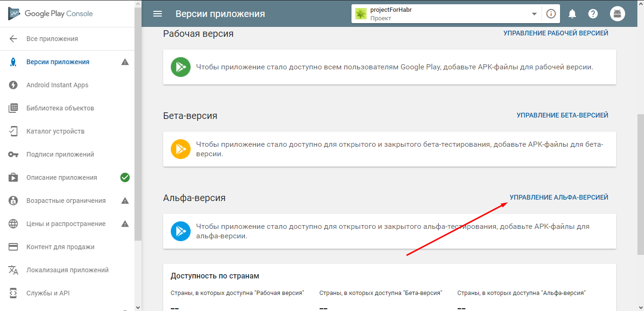Click the Бета-версия heading
This screenshot has height=311, width=644.
[x=190, y=116]
